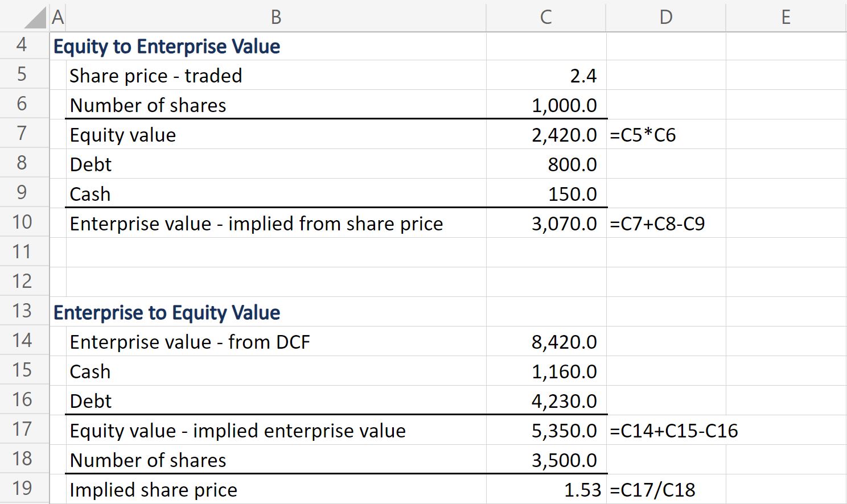Select the column C header
The image size is (847, 504).
pos(546,17)
